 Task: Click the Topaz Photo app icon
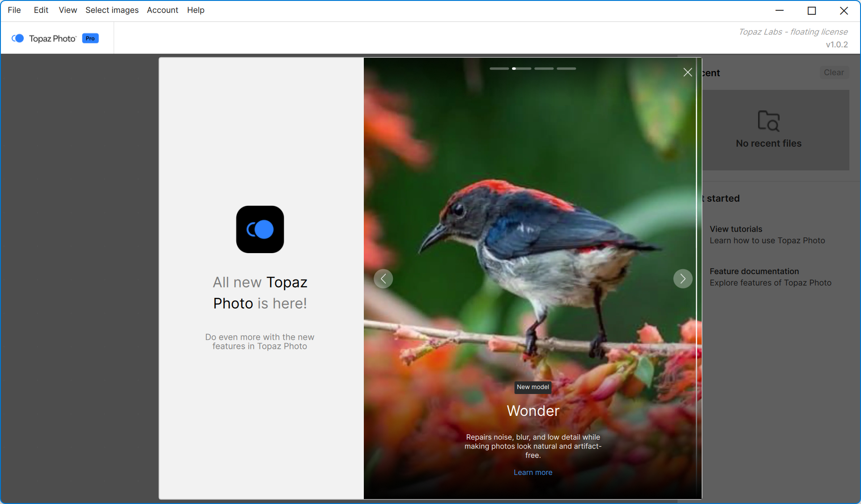(x=260, y=229)
